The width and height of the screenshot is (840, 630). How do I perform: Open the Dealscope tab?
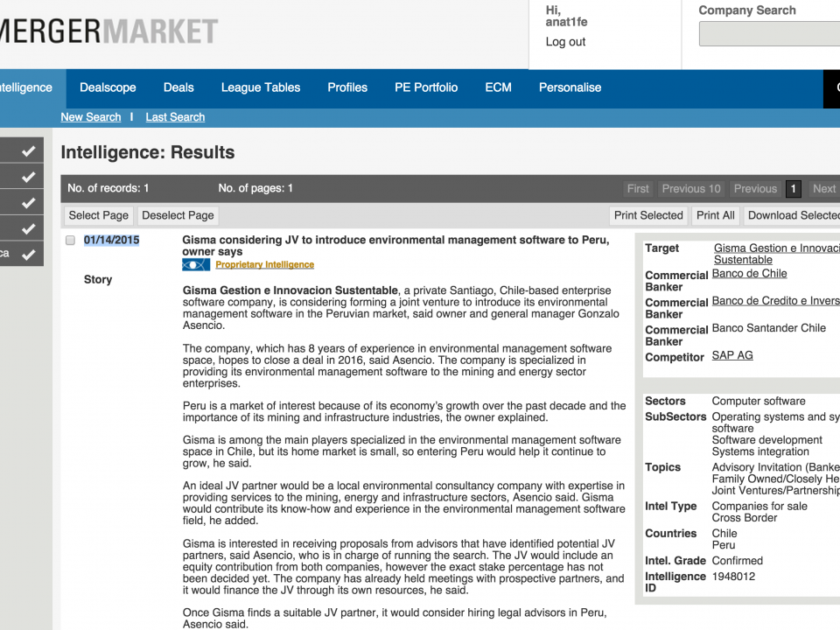[108, 87]
